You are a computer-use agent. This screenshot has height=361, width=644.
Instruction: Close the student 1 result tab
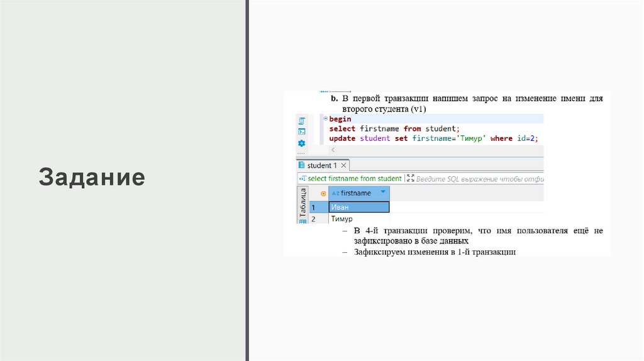(x=343, y=165)
